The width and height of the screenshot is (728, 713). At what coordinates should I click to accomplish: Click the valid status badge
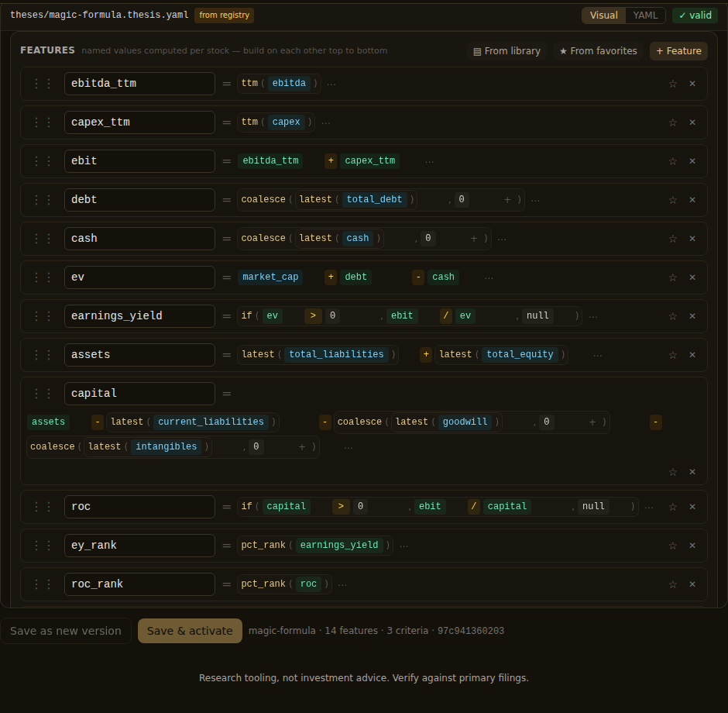tap(695, 15)
